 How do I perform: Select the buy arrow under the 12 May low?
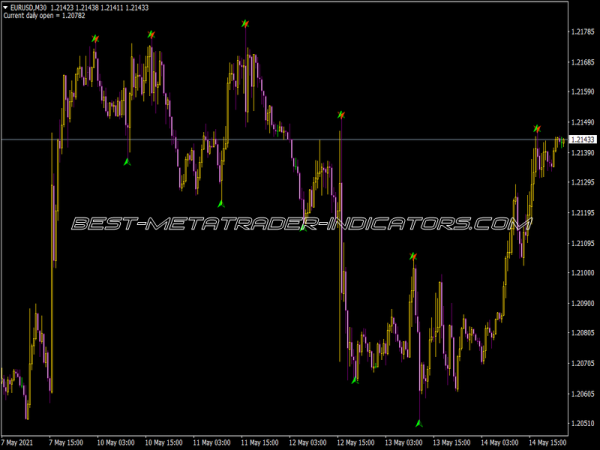pyautogui.click(x=355, y=379)
